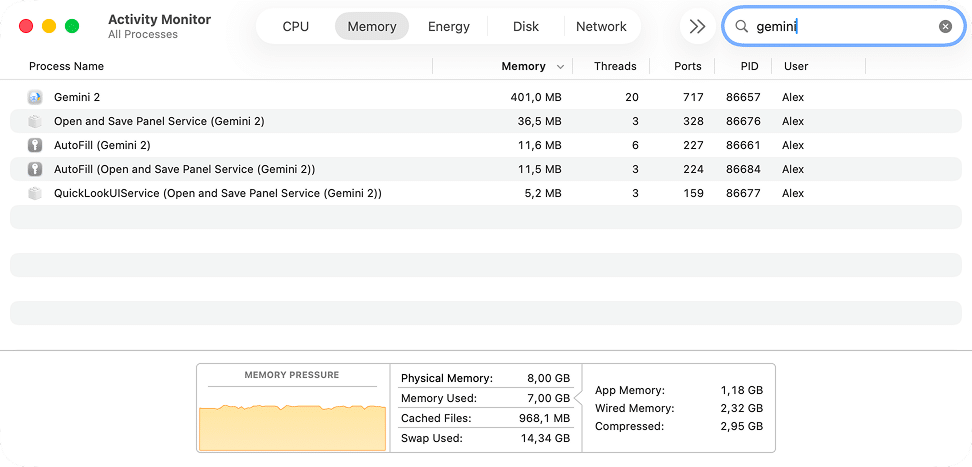The height and width of the screenshot is (467, 972).
Task: Click PID 86677
Action: (743, 193)
